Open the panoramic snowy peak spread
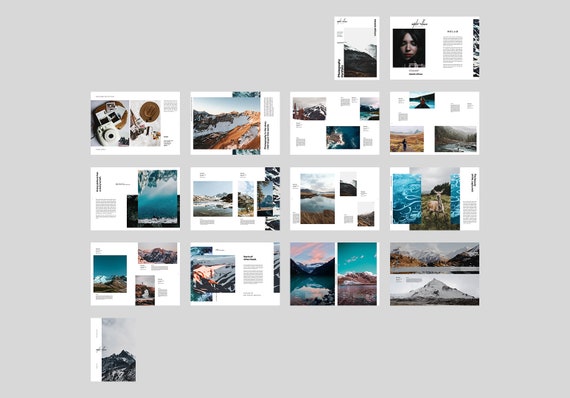Screen dimensions: 570x398 (434, 274)
